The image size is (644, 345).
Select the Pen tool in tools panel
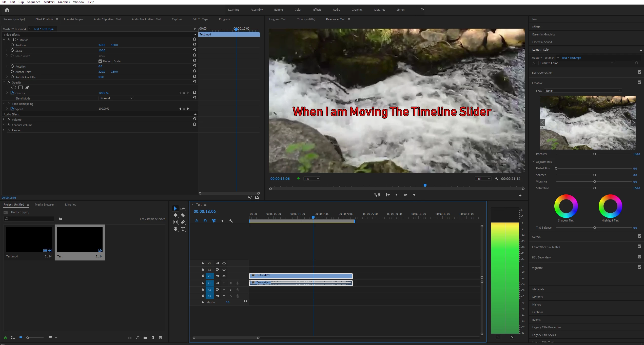pos(183,222)
